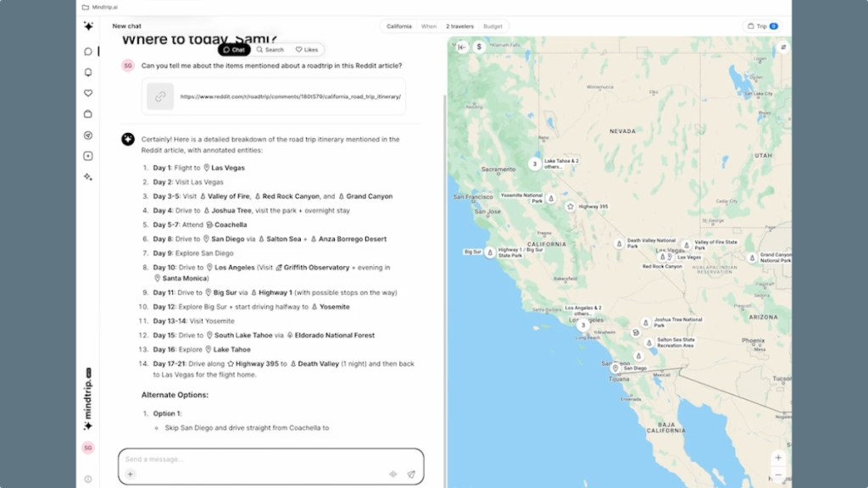
Task: Open the heart favorites icon in sidebar
Action: pyautogui.click(x=88, y=93)
